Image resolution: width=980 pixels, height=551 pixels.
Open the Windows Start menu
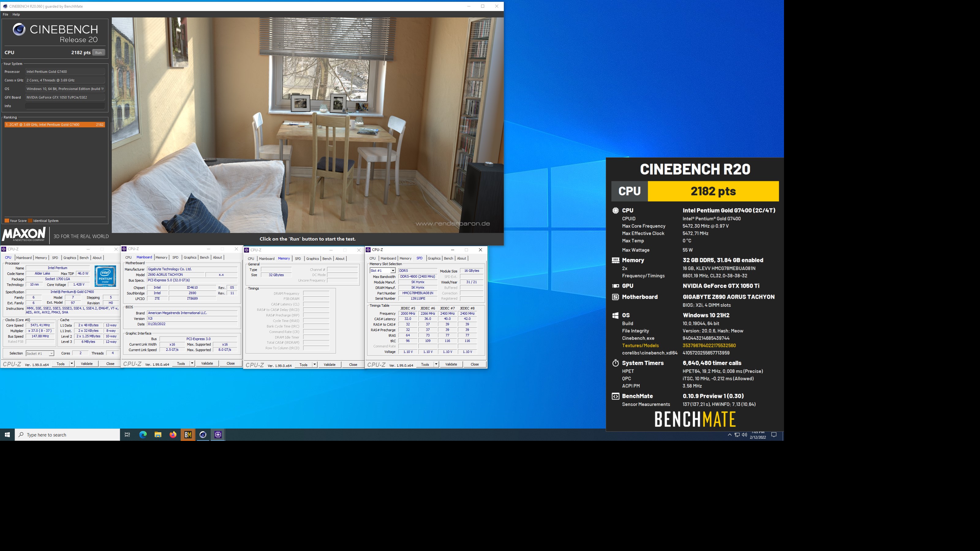(7, 435)
